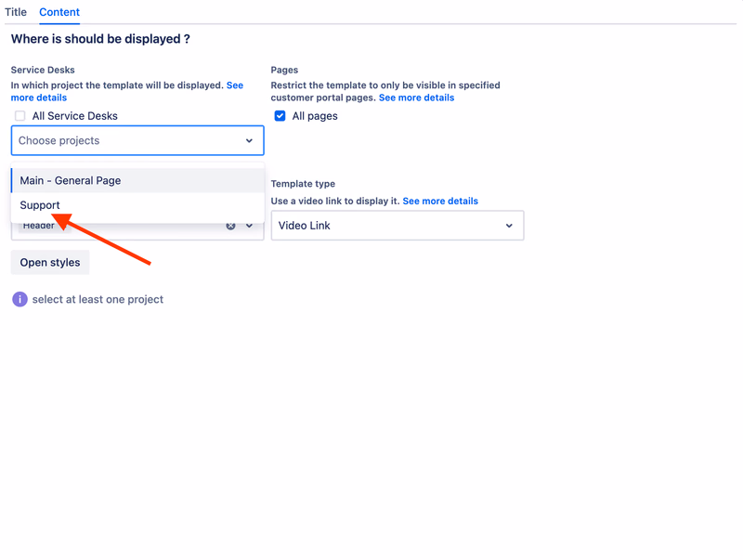Click the Pages section label
743x560 pixels.
[x=284, y=70]
